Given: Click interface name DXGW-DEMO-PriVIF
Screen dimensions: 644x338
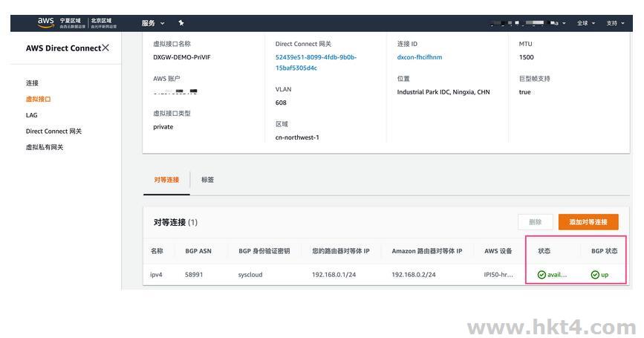Looking at the screenshot, I should coord(182,57).
